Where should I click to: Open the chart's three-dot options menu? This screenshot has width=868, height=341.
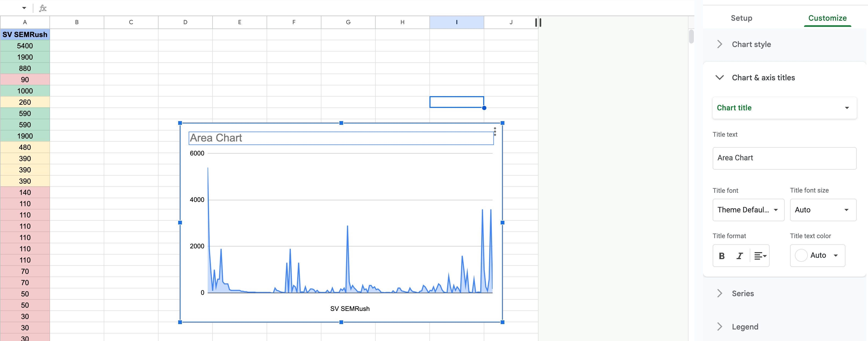495,132
